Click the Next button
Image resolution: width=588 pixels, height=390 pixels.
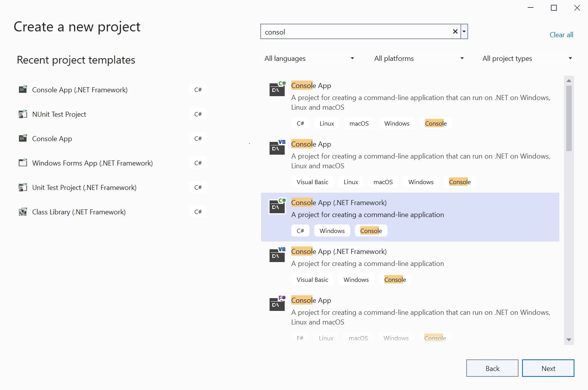tap(548, 368)
